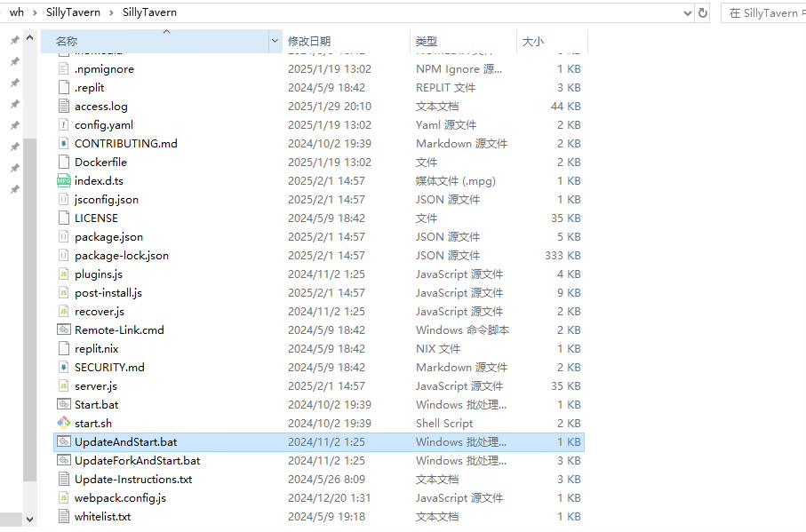This screenshot has width=806, height=532.
Task: Expand the chevron between the two SillyTavern breadcrumbs
Action: [111, 12]
